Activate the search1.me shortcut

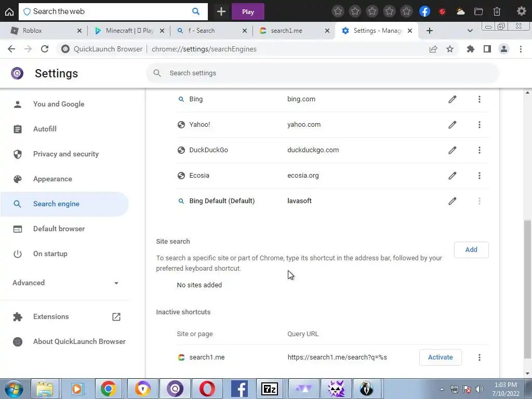tap(441, 357)
